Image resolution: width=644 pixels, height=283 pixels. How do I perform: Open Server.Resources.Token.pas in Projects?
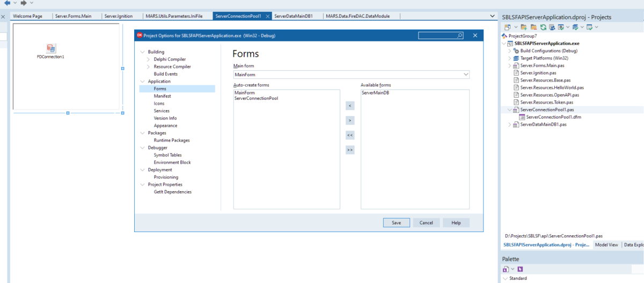point(546,102)
